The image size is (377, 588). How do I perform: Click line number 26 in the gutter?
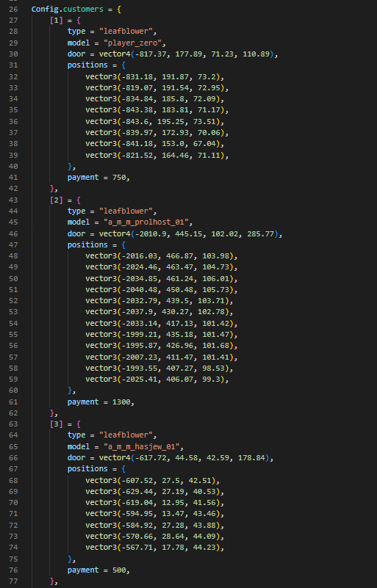point(13,9)
